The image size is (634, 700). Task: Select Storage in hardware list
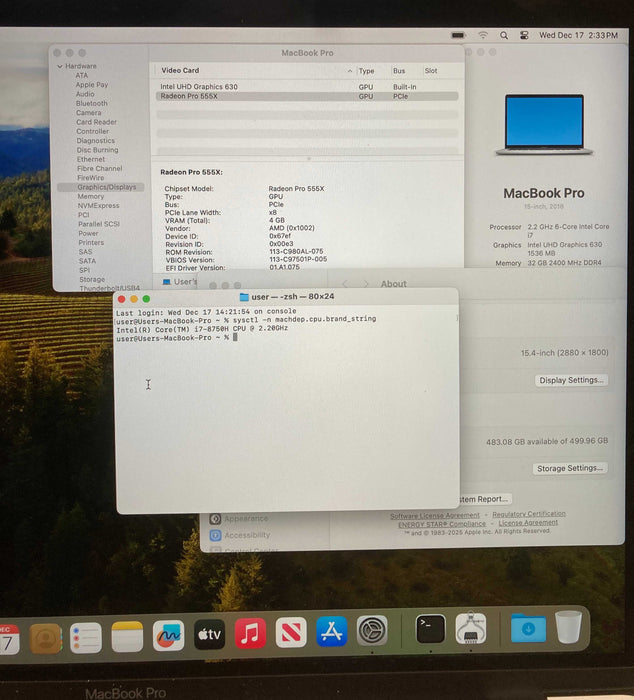tap(92, 279)
